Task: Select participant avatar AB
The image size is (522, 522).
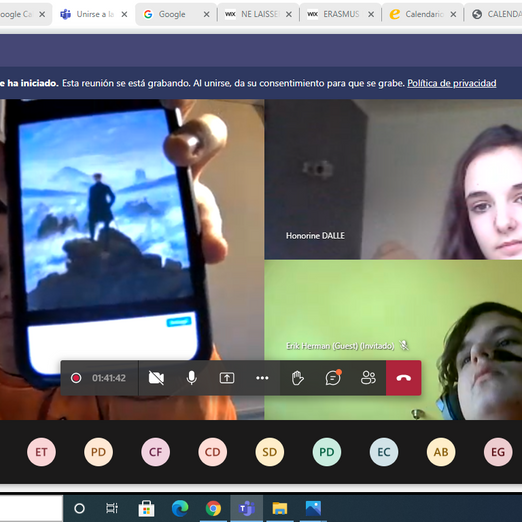Action: click(441, 452)
